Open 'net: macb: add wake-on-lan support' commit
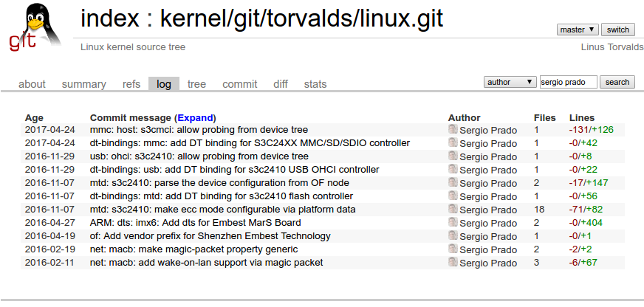The width and height of the screenshot is (644, 307). click(207, 263)
